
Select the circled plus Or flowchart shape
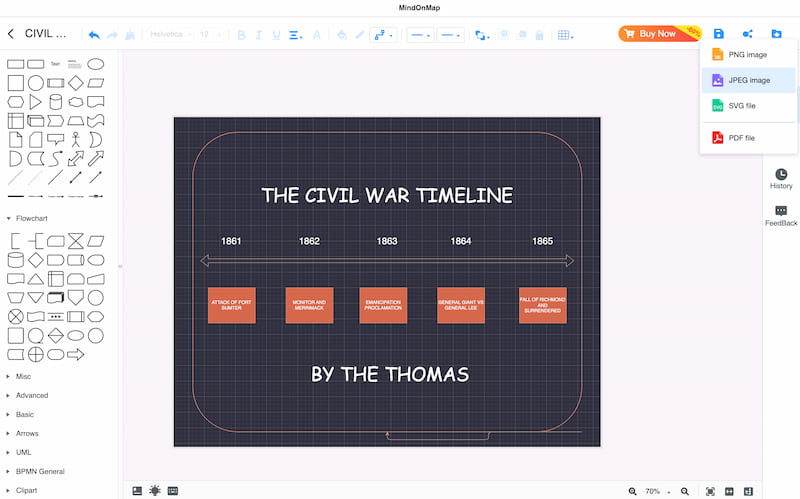36,354
